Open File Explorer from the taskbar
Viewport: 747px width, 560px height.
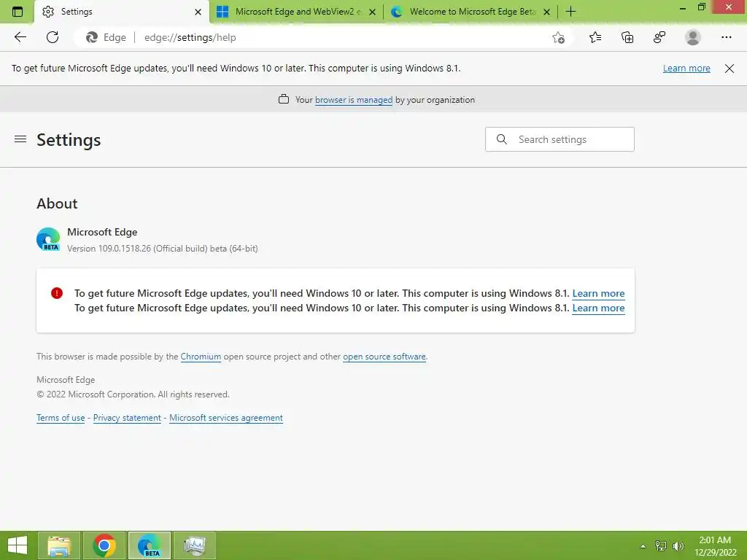point(60,545)
